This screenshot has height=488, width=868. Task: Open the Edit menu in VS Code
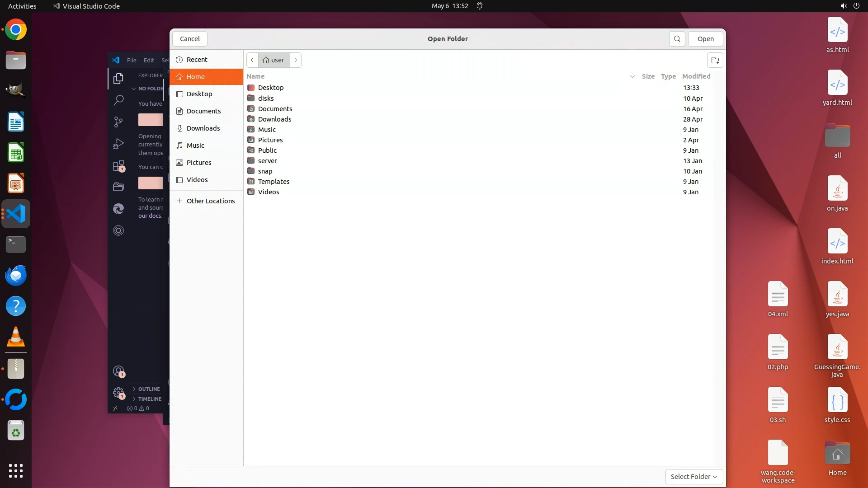[x=149, y=60]
